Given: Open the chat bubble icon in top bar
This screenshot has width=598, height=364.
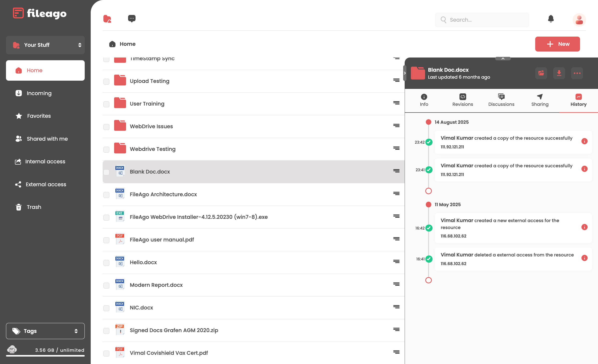Looking at the screenshot, I should [132, 18].
